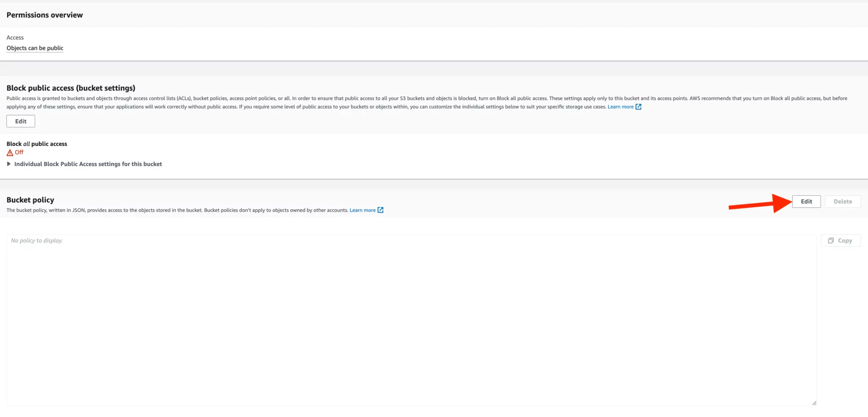Expand Individual Block Public Access settings for this bucket
The height and width of the screenshot is (417, 868).
click(x=88, y=164)
